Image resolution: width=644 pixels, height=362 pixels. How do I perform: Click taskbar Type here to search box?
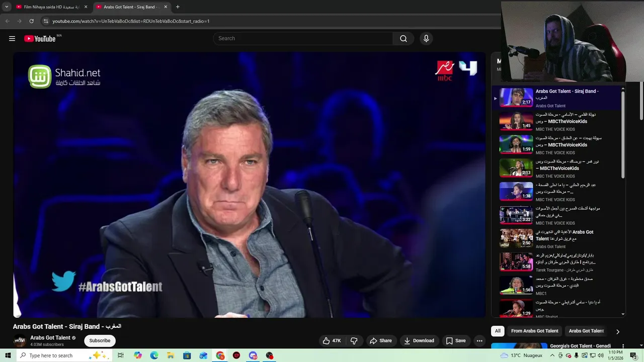(x=64, y=355)
